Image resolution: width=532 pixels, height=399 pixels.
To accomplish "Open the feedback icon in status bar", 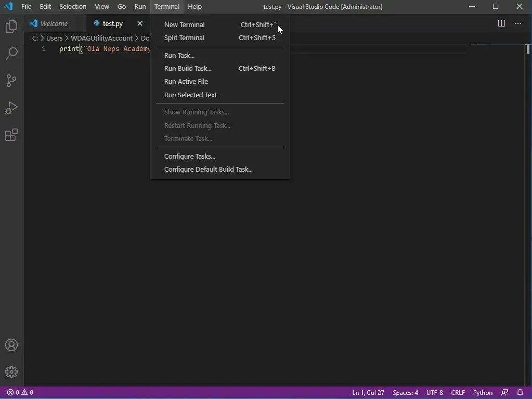I will coord(504,393).
